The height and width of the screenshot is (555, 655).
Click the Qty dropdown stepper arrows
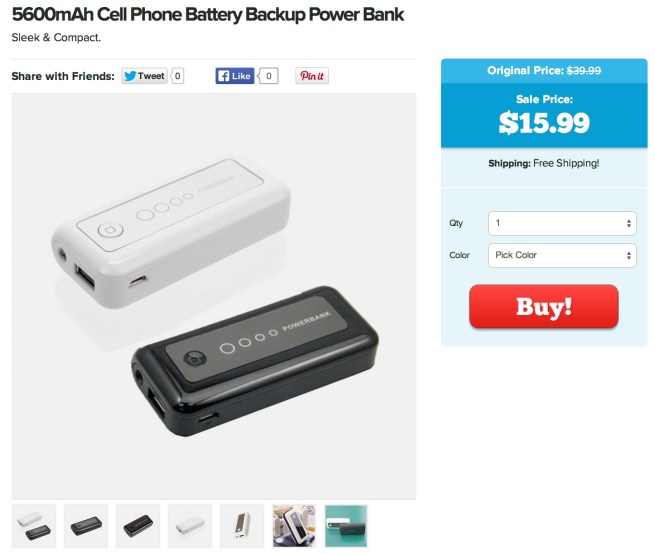(629, 223)
